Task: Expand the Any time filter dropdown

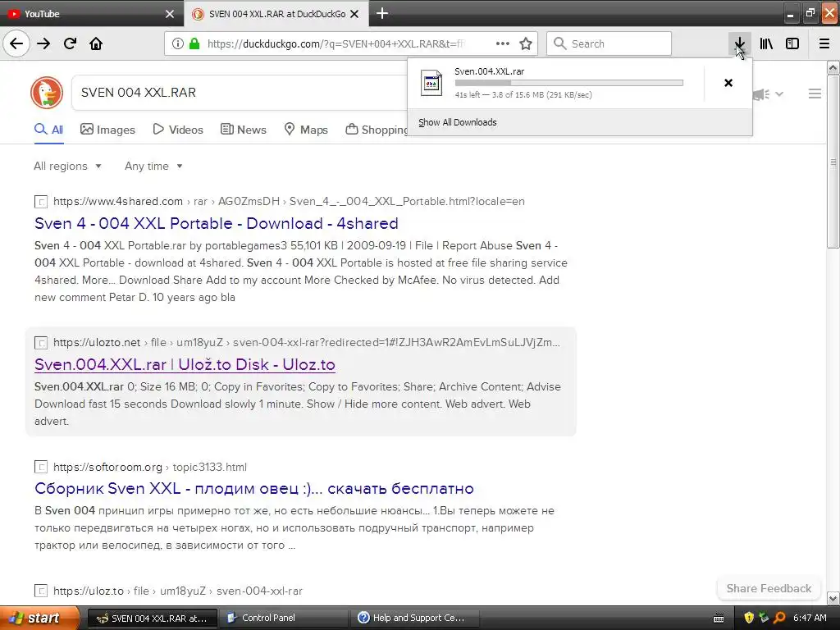Action: [x=153, y=166]
